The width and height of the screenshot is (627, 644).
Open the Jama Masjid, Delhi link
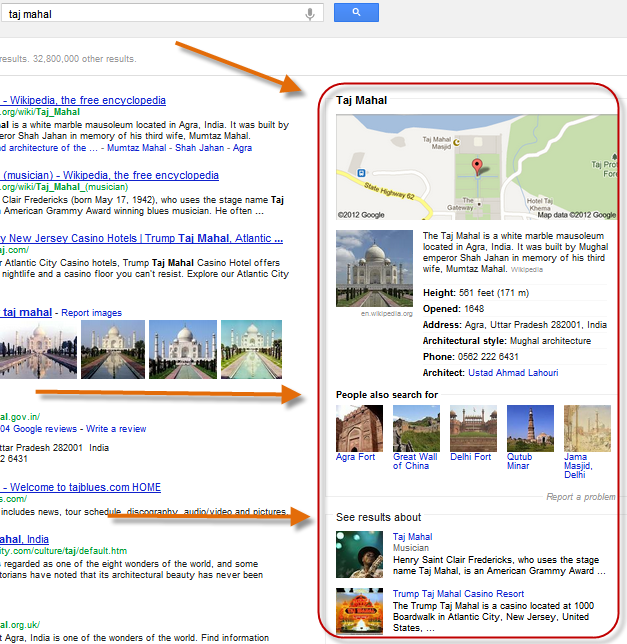(578, 466)
